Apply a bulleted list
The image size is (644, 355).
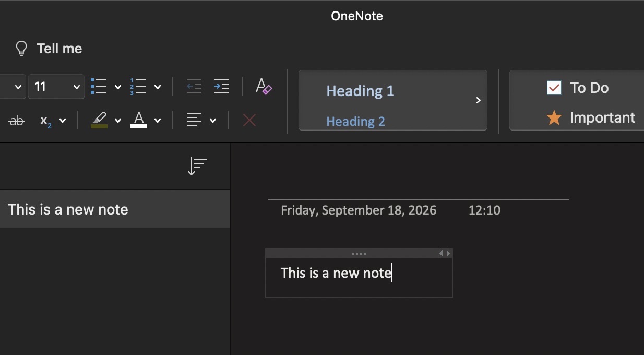[99, 87]
